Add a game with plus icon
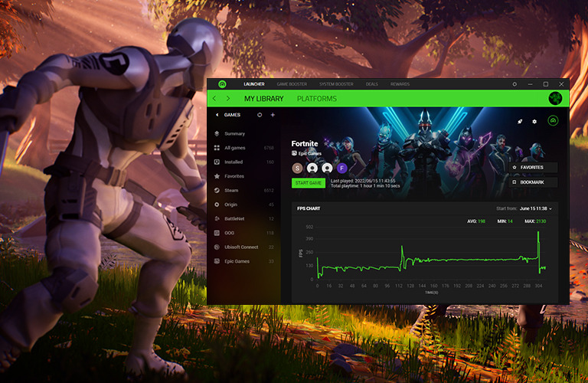This screenshot has width=588, height=383. (x=273, y=115)
